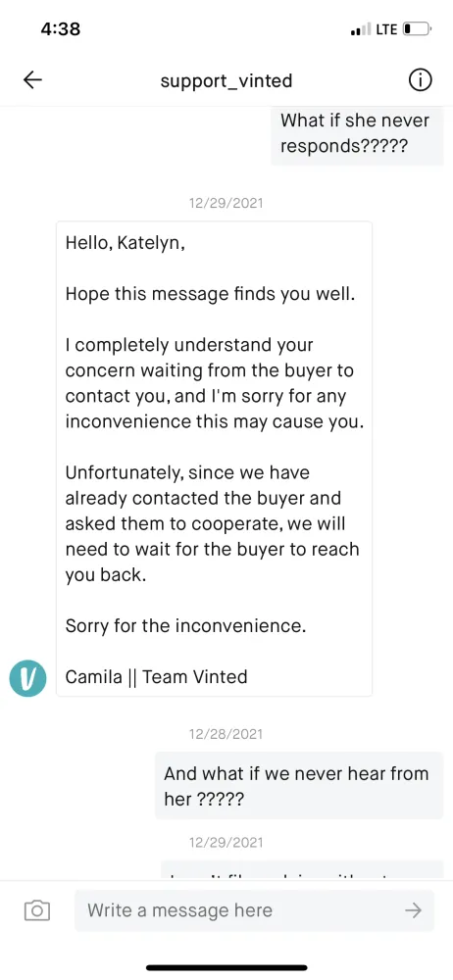Tap the send arrow icon
This screenshot has height=980, width=453.
point(413,910)
